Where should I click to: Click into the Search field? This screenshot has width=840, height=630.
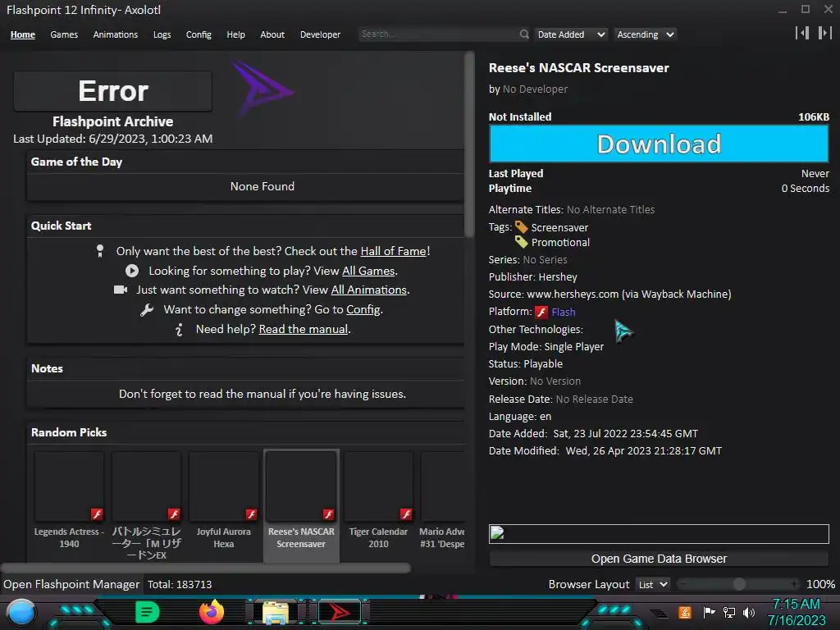pyautogui.click(x=438, y=34)
